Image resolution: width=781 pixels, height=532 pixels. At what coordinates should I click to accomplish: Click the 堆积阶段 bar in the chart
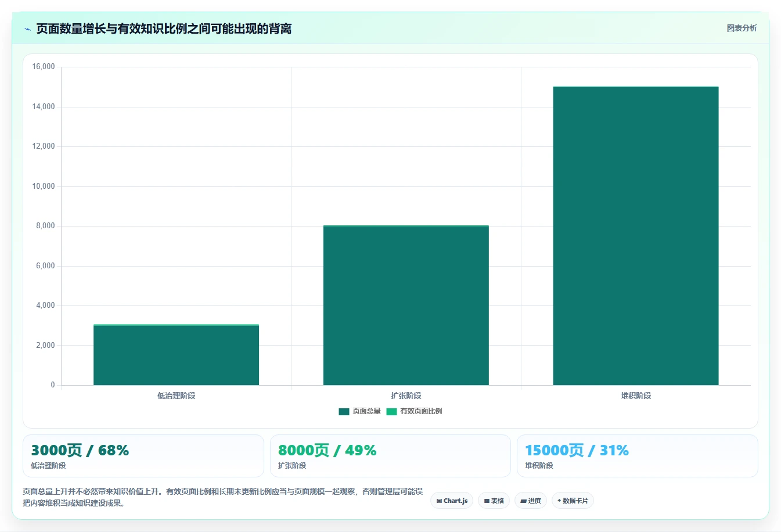[636, 236]
